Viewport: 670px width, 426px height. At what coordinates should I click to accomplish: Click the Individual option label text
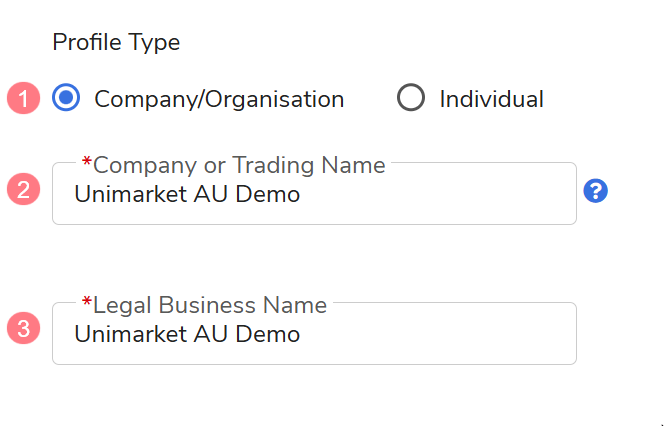[491, 99]
